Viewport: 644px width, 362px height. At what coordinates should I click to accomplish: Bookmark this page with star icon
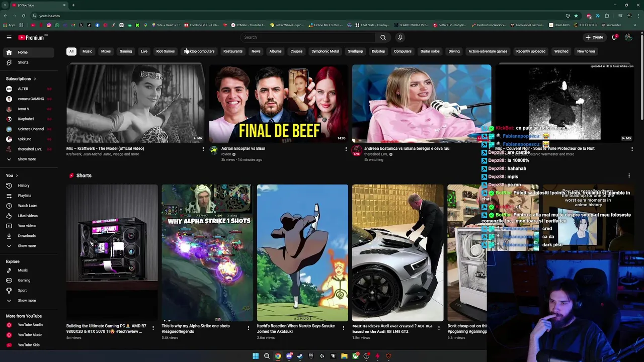pyautogui.click(x=576, y=16)
